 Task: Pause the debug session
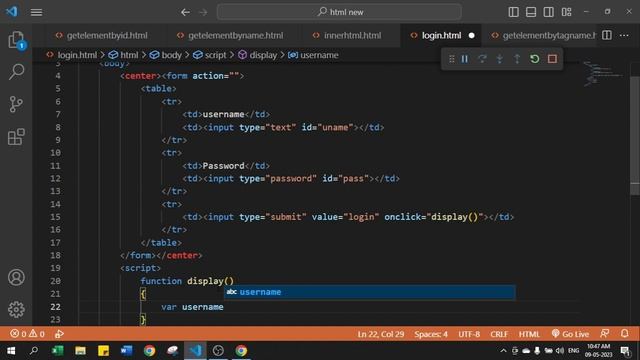click(x=464, y=59)
